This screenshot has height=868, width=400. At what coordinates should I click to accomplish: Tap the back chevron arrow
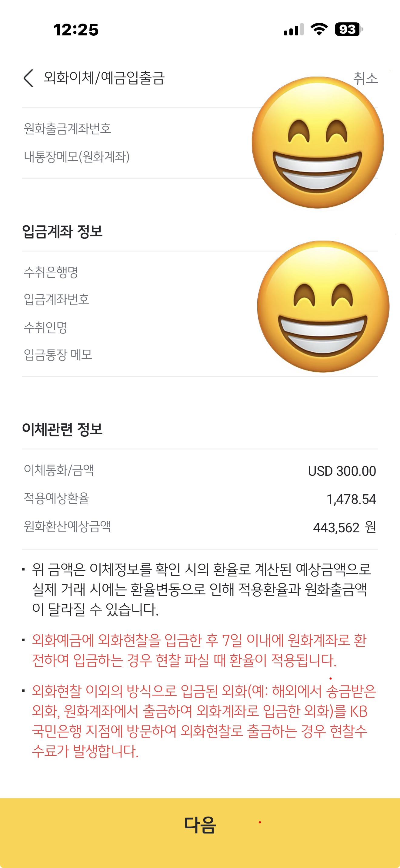click(28, 78)
